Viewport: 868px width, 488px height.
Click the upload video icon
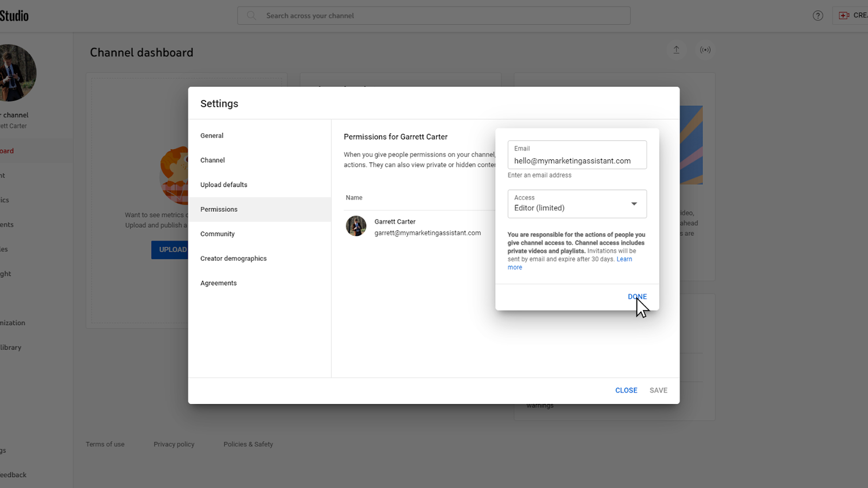676,49
